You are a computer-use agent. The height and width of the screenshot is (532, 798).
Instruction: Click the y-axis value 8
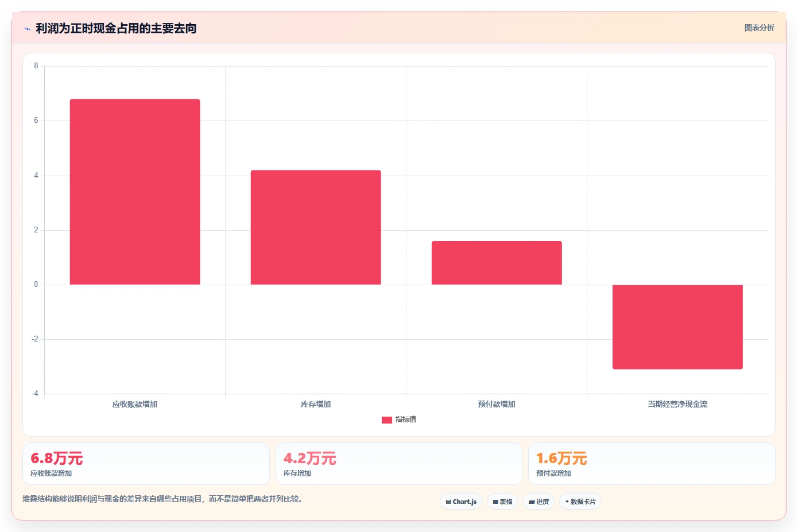click(x=36, y=66)
